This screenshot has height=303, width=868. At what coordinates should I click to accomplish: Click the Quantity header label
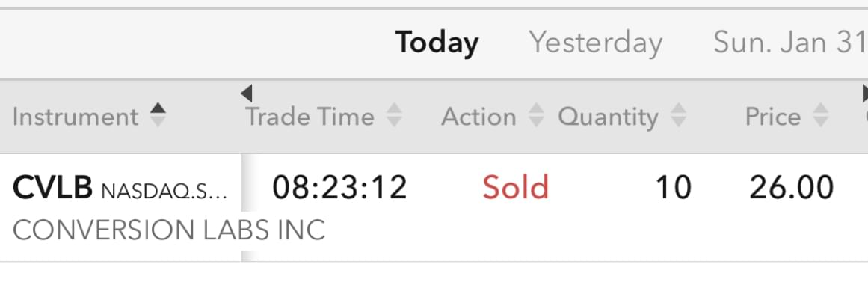click(608, 117)
